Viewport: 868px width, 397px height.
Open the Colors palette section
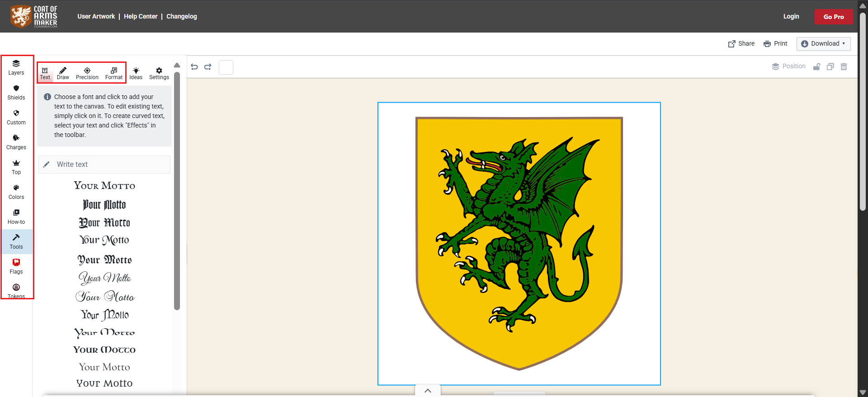click(x=16, y=192)
